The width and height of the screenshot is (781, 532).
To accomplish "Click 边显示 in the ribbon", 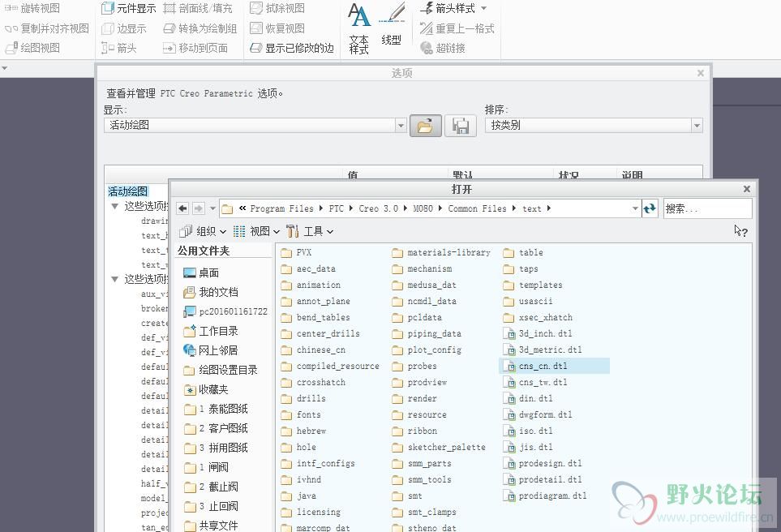I will click(x=124, y=28).
